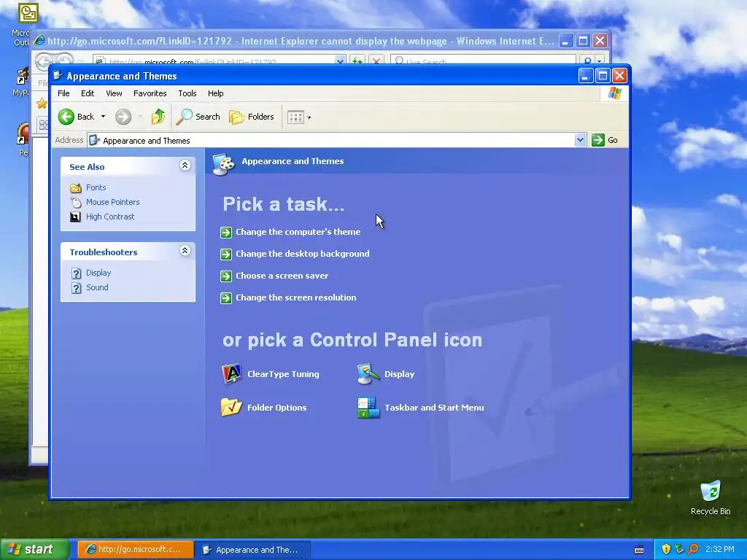The width and height of the screenshot is (747, 560).
Task: Open the Search pane in toolbar
Action: [x=198, y=117]
